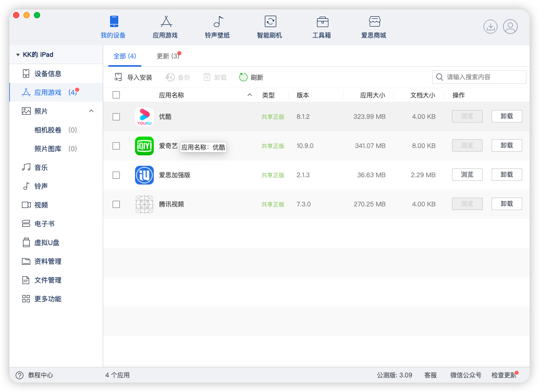The image size is (539, 392).
Task: Tick the checkbox for 腾讯视频
Action: [116, 204]
